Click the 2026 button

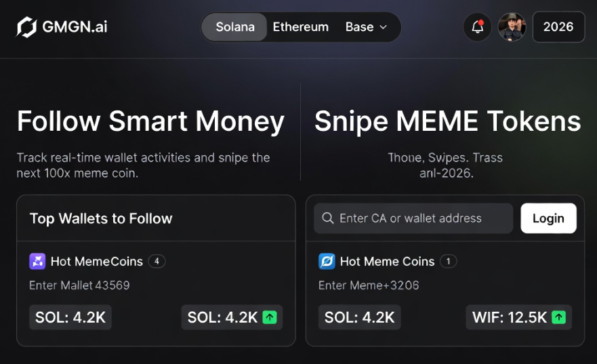click(x=558, y=27)
